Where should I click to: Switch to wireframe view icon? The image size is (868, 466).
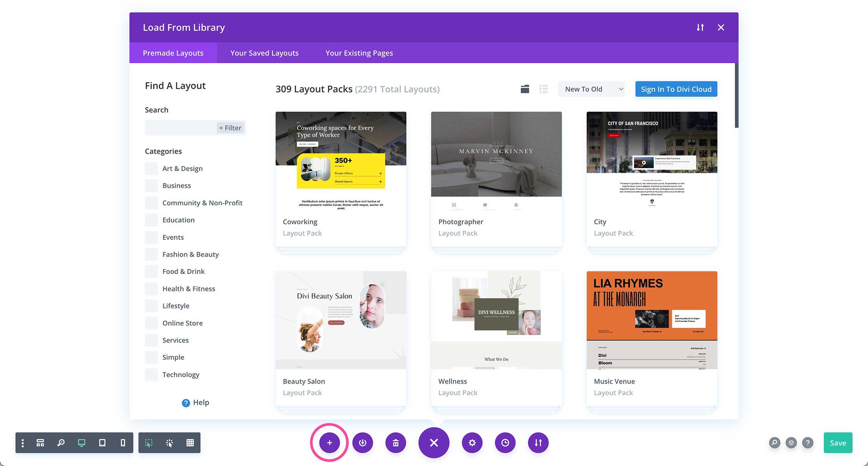(x=40, y=443)
